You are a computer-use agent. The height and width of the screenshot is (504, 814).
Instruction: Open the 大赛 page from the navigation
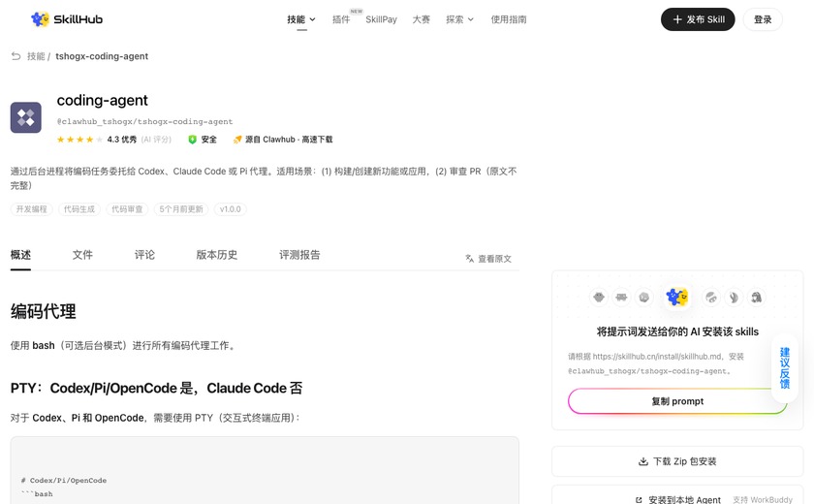(421, 19)
